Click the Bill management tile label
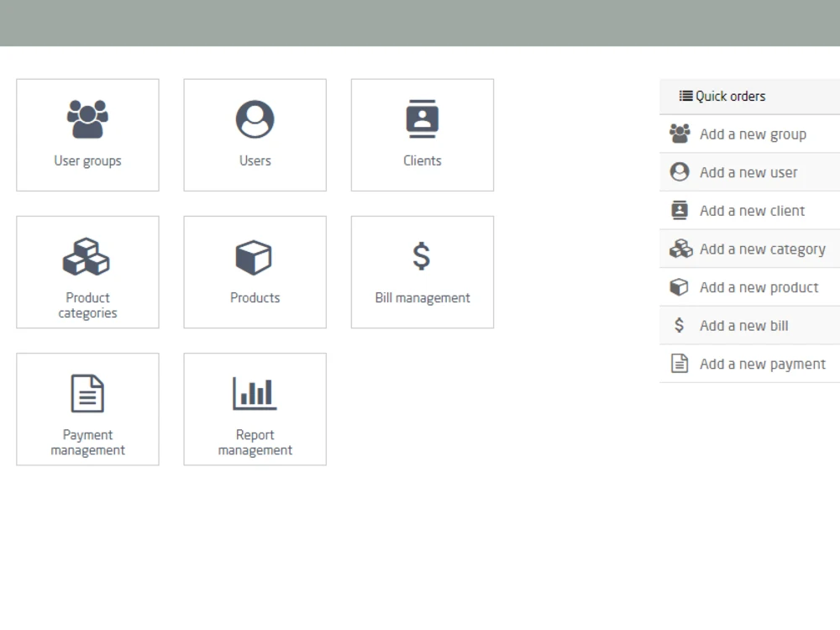The height and width of the screenshot is (630, 840). (x=423, y=298)
